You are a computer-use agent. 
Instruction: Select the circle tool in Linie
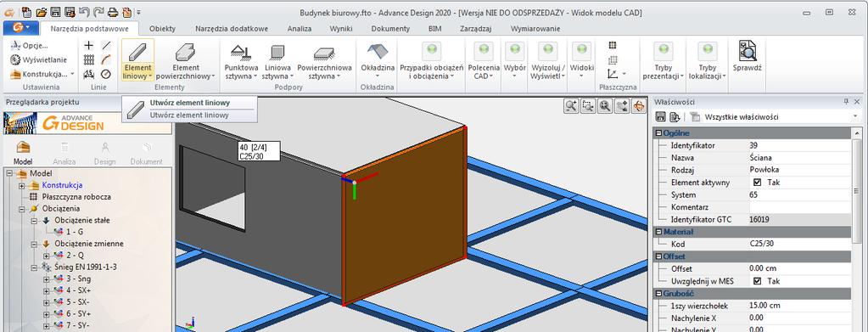tap(106, 74)
